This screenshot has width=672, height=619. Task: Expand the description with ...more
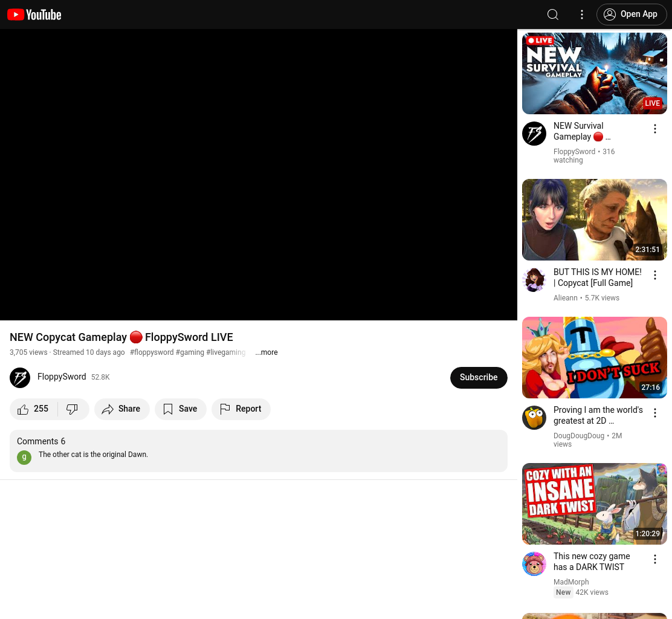266,352
